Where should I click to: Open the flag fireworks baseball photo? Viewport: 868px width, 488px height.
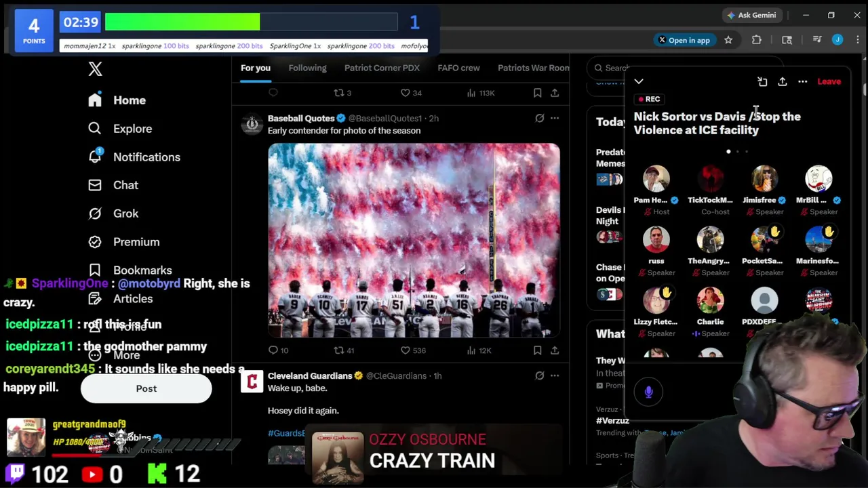click(414, 240)
